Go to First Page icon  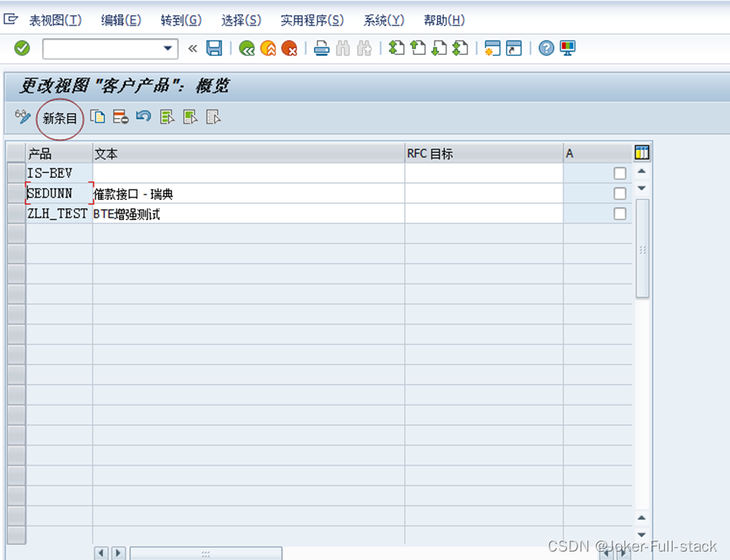click(396, 48)
